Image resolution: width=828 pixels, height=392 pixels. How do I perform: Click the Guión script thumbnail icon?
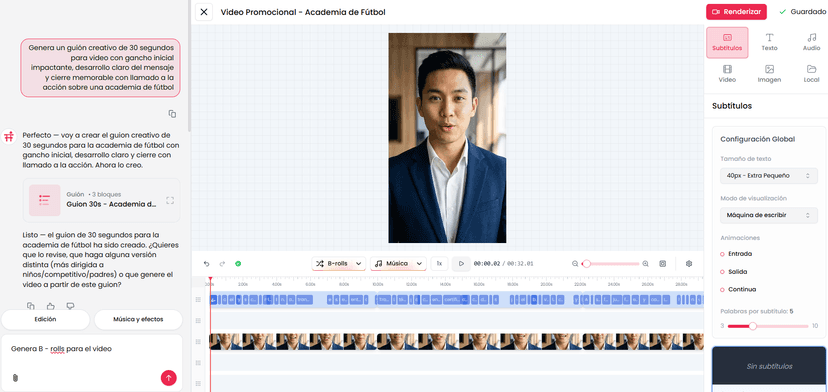pos(44,200)
